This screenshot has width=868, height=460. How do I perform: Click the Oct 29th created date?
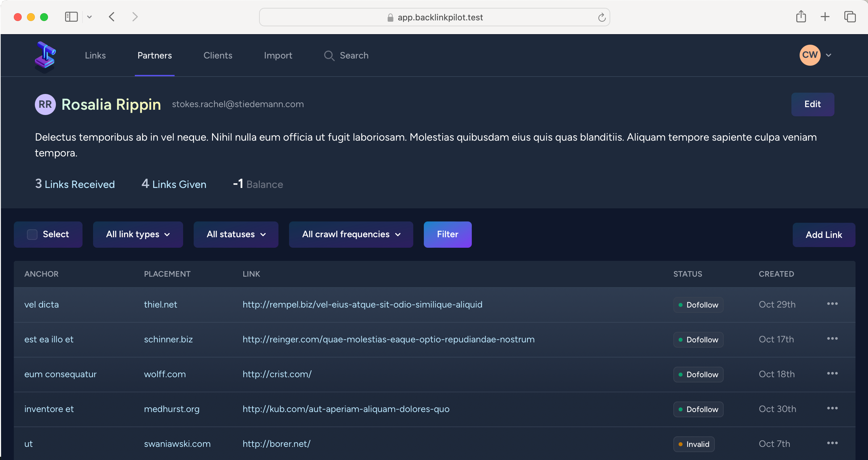(x=777, y=305)
